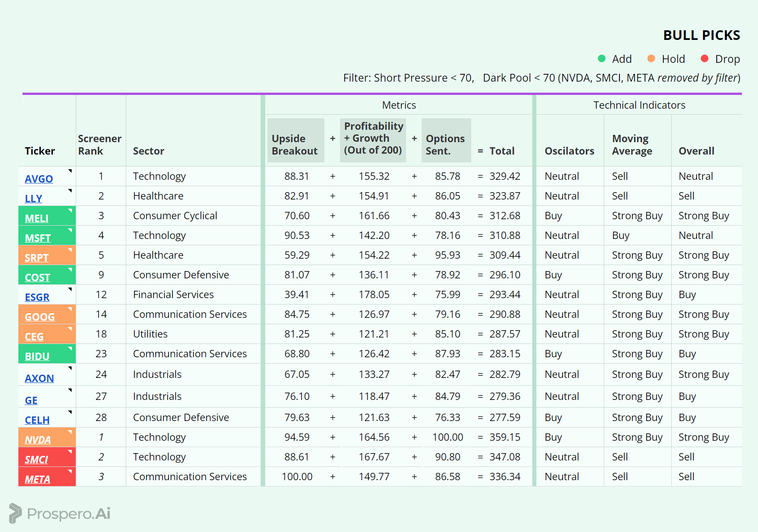
Task: Open the NVDA ticker link
Action: (x=38, y=440)
